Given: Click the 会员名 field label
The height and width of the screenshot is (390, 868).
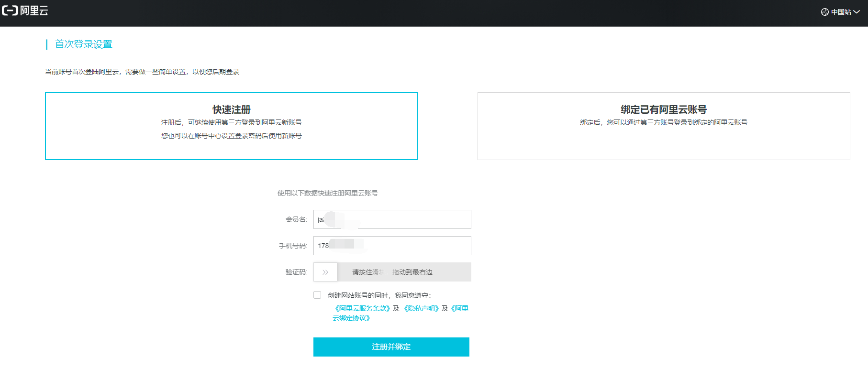Looking at the screenshot, I should click(x=296, y=219).
